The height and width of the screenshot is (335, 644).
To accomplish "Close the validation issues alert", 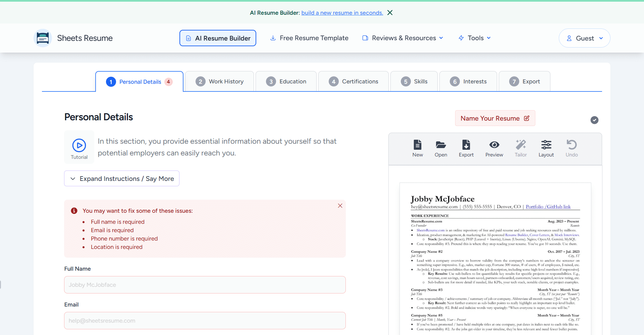I will [340, 206].
